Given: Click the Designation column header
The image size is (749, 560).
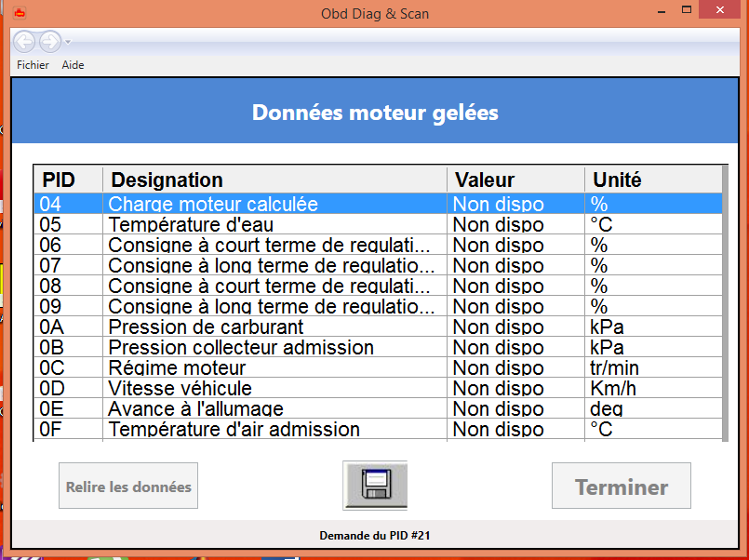Looking at the screenshot, I should click(274, 180).
